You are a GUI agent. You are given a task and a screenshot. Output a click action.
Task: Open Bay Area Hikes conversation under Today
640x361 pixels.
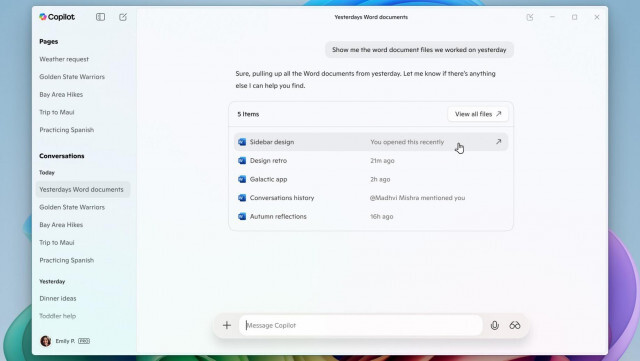(x=61, y=225)
